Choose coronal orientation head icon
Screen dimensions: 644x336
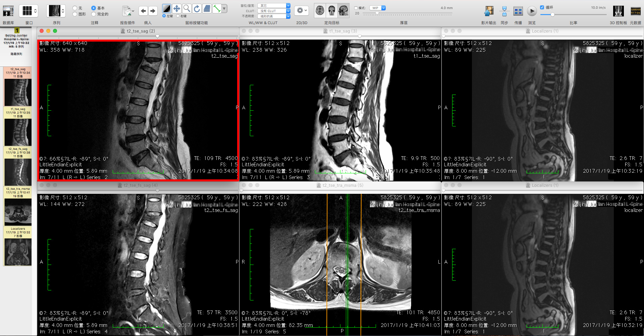(332, 11)
